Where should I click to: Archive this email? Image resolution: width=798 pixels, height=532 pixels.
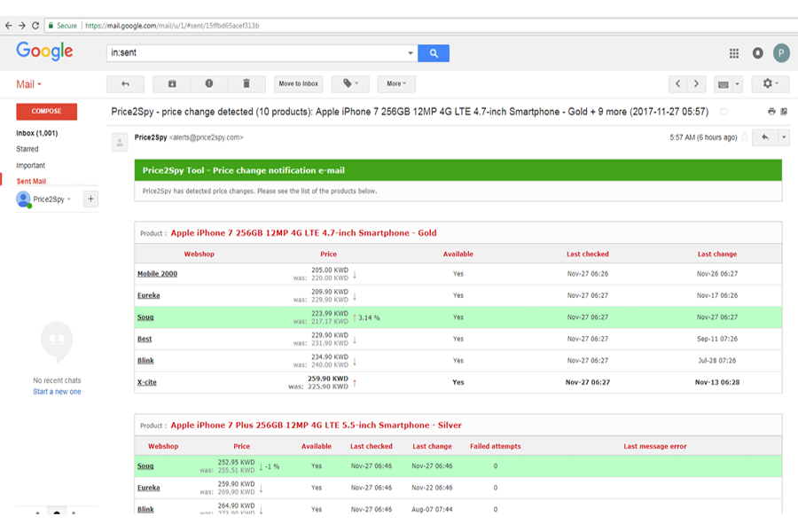click(x=172, y=84)
